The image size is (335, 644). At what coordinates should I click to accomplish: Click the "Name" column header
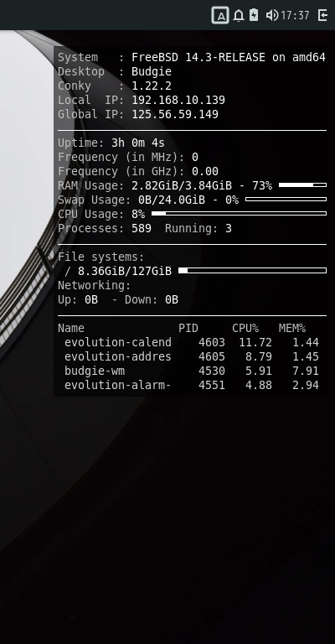pos(71,328)
